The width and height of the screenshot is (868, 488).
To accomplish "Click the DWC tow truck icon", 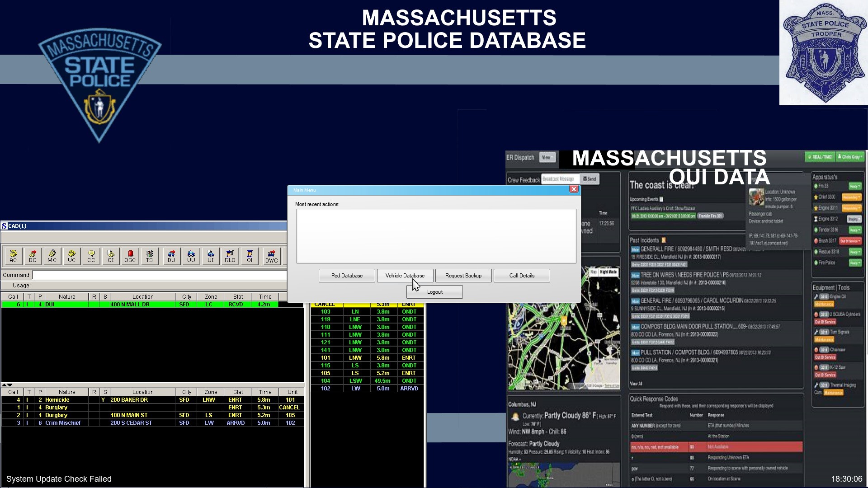I will point(271,256).
